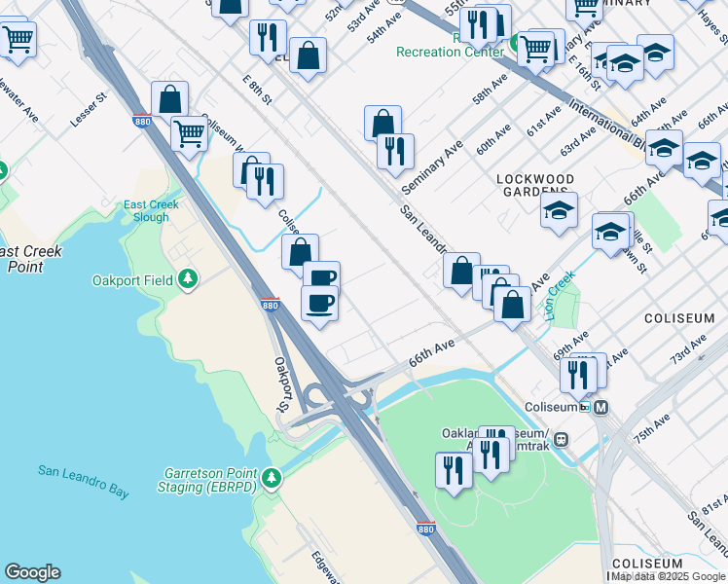
Task: Select the school marker on International Blvd
Action: pos(664,150)
